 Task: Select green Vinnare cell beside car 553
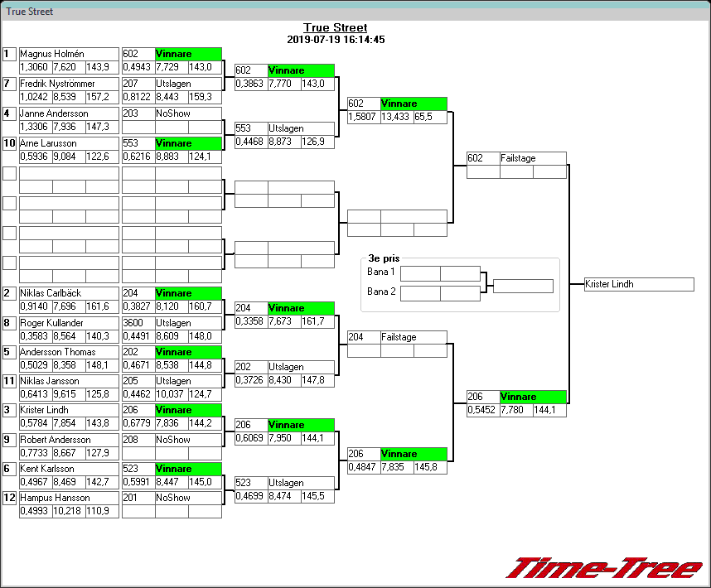pyautogui.click(x=188, y=143)
